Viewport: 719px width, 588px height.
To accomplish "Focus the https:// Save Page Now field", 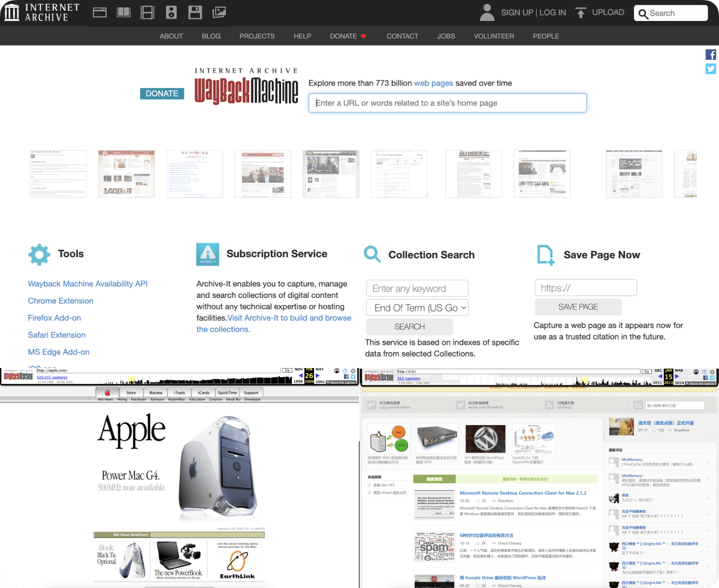I will click(x=585, y=288).
